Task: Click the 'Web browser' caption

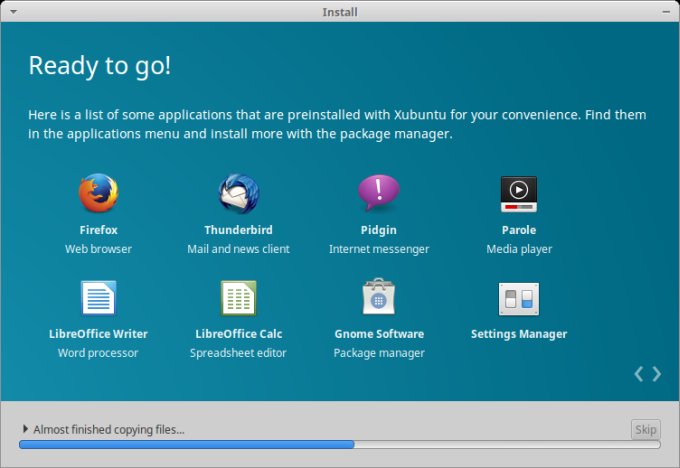Action: click(98, 249)
